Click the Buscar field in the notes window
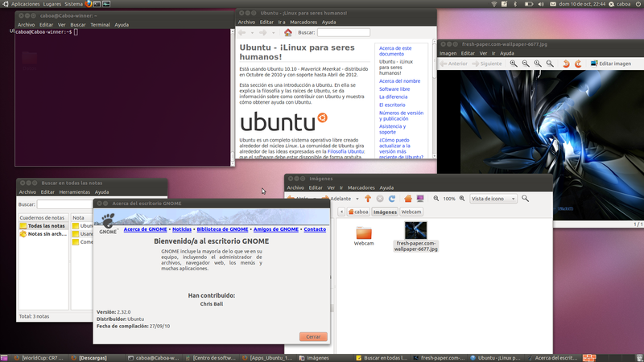The width and height of the screenshot is (644, 362). point(64,204)
